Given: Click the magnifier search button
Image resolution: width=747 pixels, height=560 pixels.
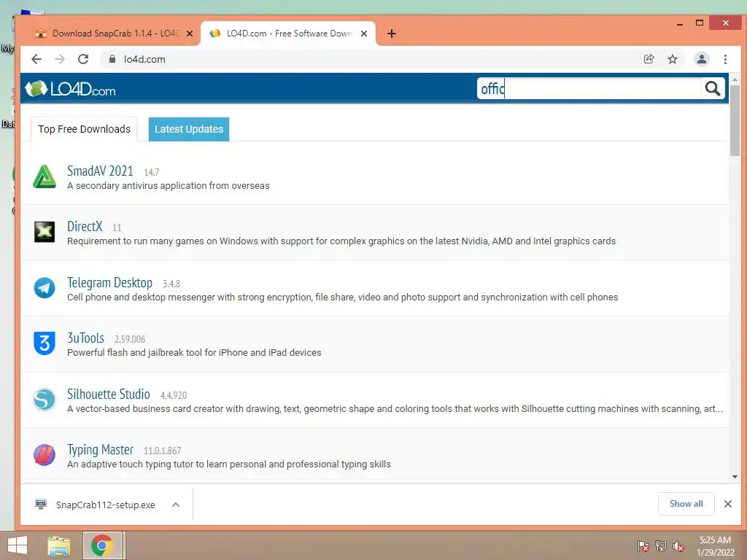Looking at the screenshot, I should [x=713, y=88].
